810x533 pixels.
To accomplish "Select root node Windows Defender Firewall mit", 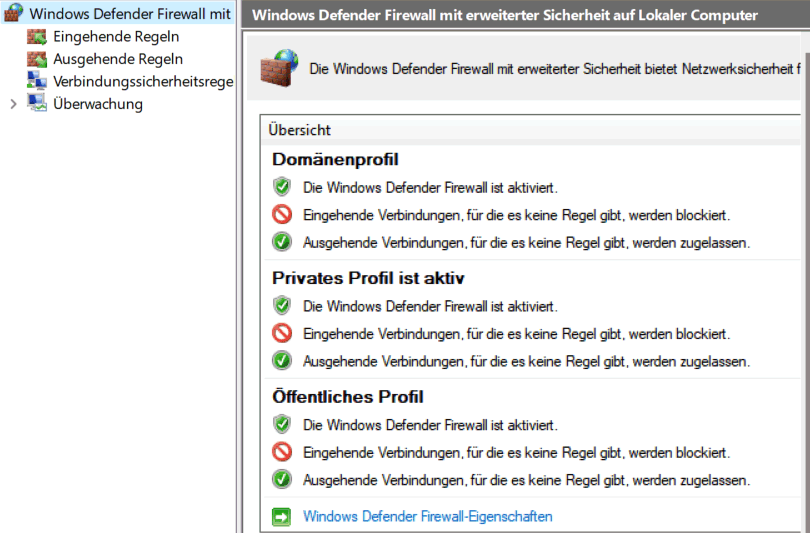I will pyautogui.click(x=130, y=13).
